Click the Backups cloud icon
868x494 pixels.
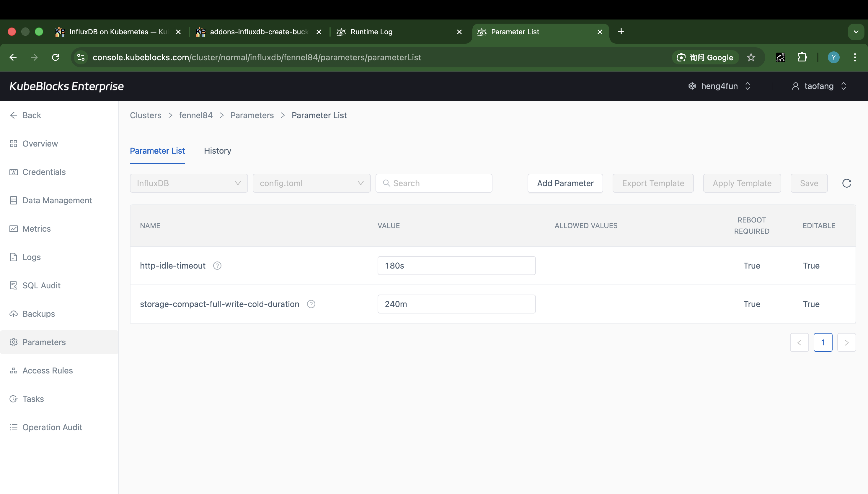click(x=14, y=314)
